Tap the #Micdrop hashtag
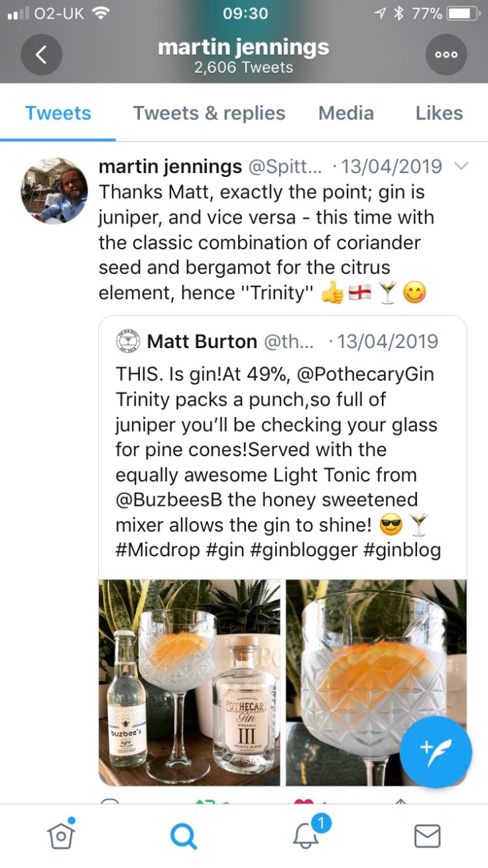 [156, 550]
